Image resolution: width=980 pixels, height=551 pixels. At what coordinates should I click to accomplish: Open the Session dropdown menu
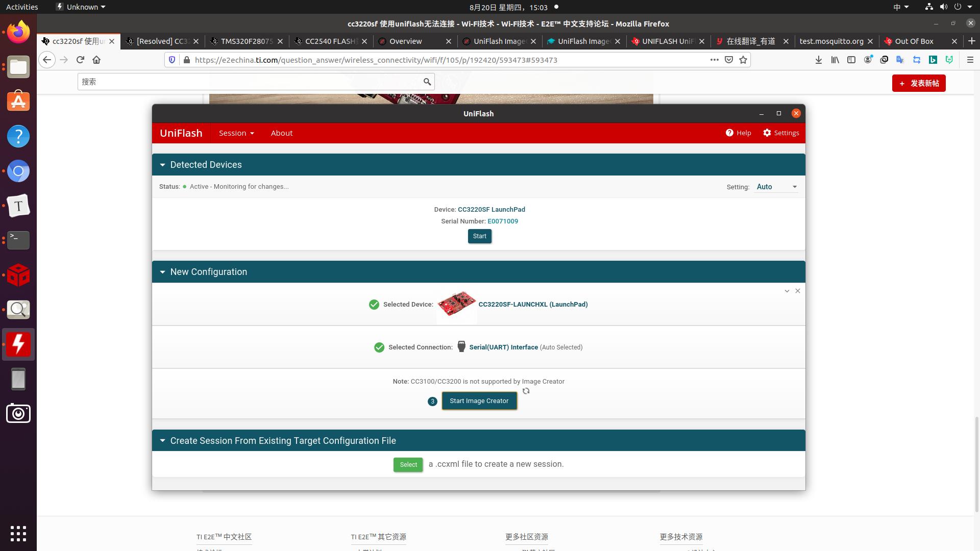pyautogui.click(x=236, y=133)
